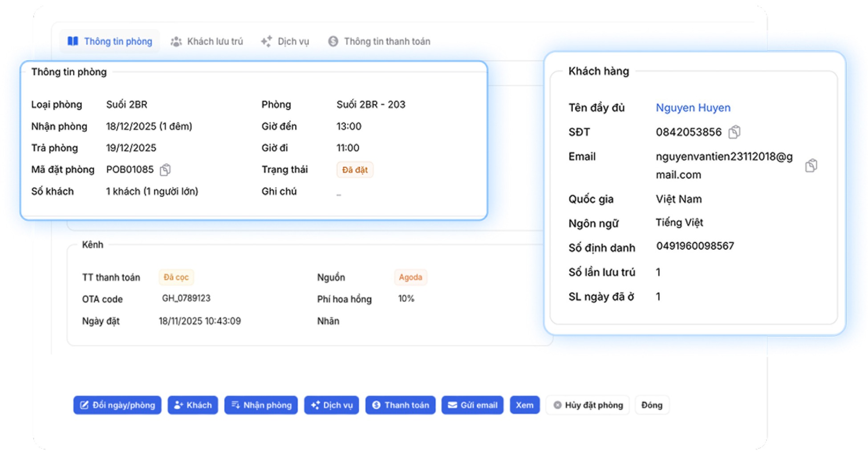This screenshot has height=456, width=868.
Task: Cancel booking with Hủy đặt phòng
Action: 588,405
